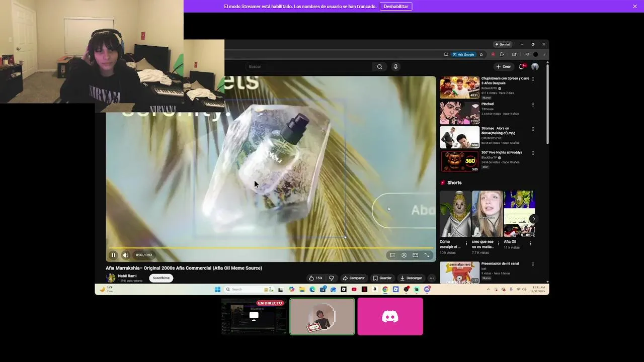Open Stromae Alors on danse video
The image size is (644, 362).
(x=460, y=137)
